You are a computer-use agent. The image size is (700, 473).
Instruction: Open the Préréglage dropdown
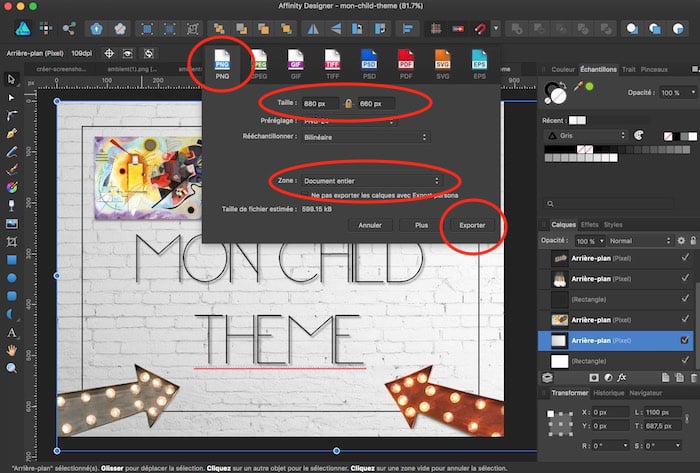(348, 121)
